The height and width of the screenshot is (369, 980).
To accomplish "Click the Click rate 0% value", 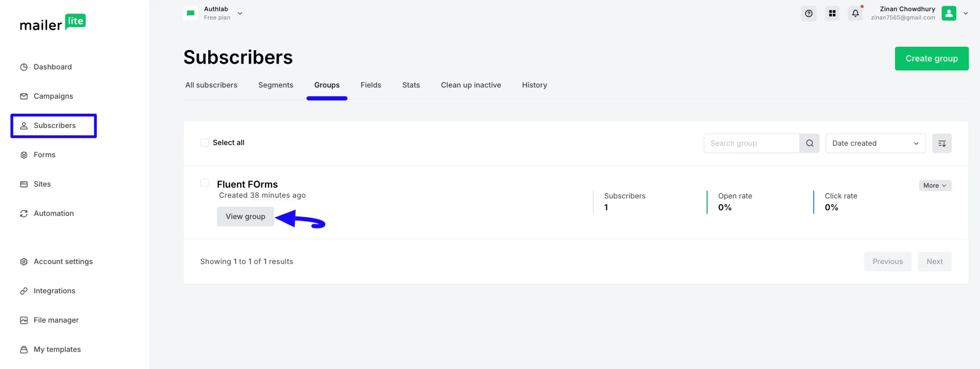I will (831, 208).
